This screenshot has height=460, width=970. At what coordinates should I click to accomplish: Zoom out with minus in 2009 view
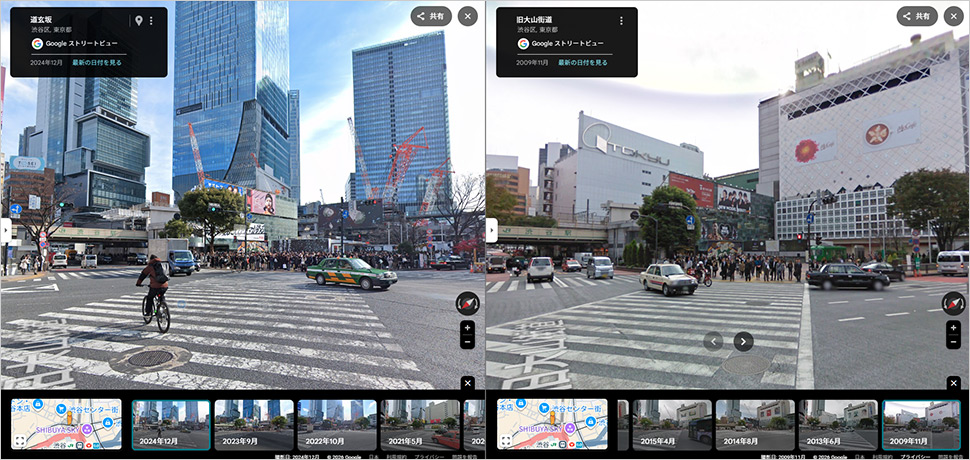coord(954,342)
